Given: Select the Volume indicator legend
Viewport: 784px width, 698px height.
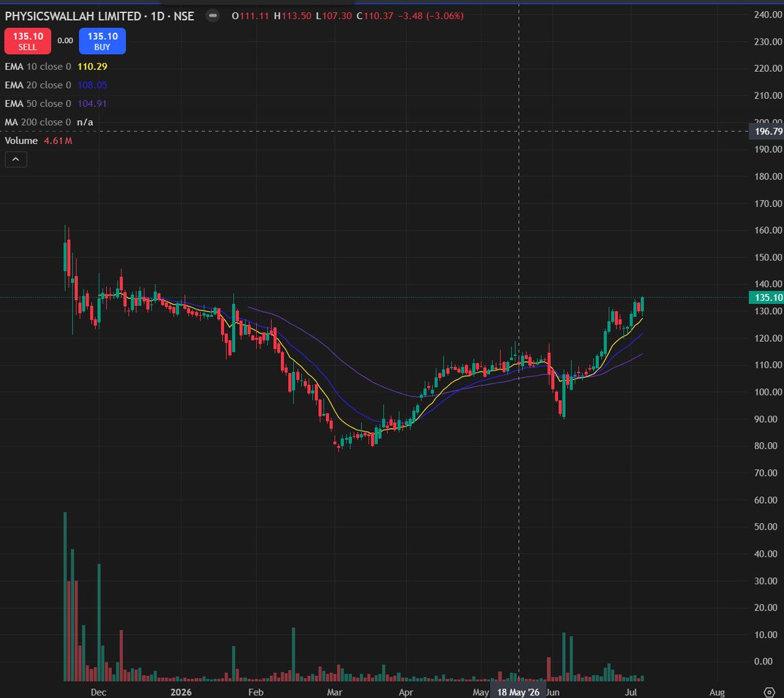Looking at the screenshot, I should [x=22, y=141].
